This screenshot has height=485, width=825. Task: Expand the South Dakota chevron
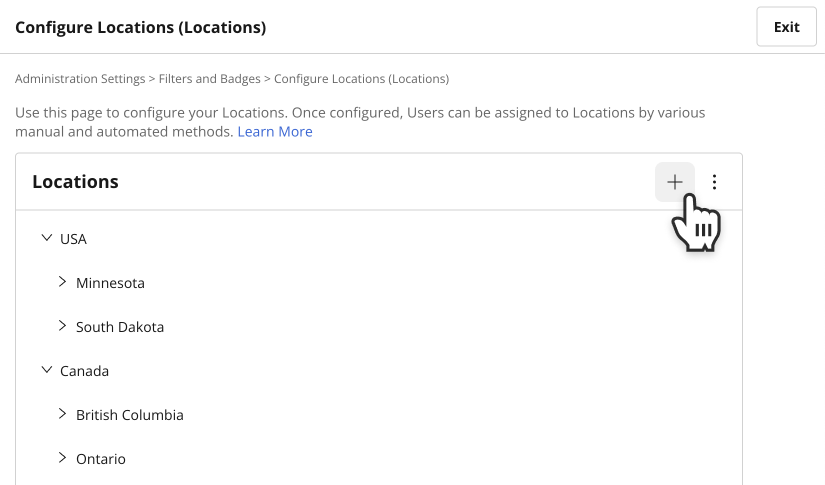63,326
